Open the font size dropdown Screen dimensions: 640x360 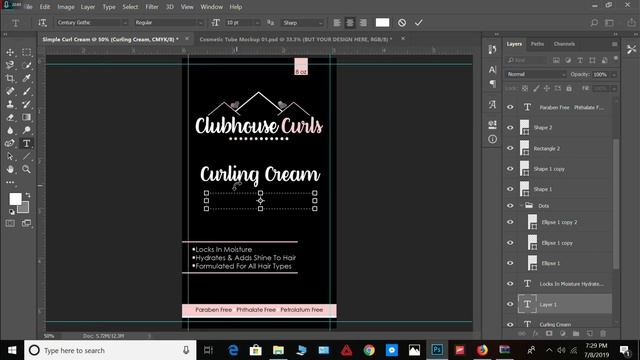coord(257,23)
